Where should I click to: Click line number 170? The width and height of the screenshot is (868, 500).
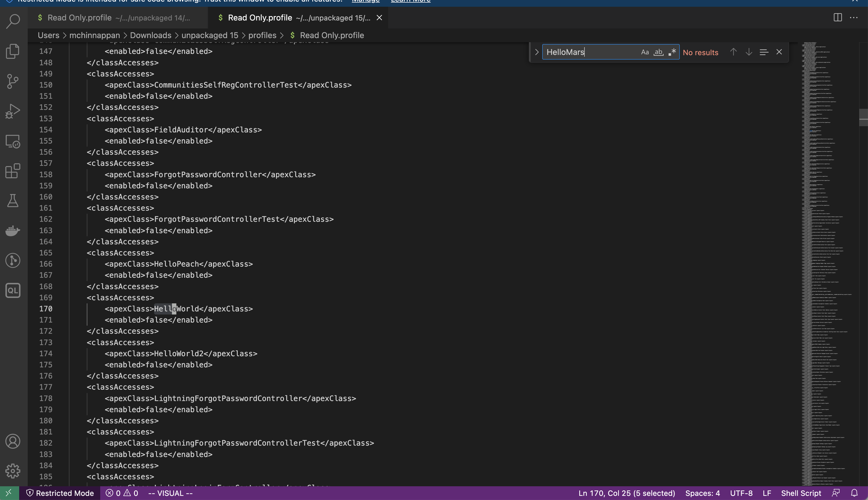pos(46,309)
